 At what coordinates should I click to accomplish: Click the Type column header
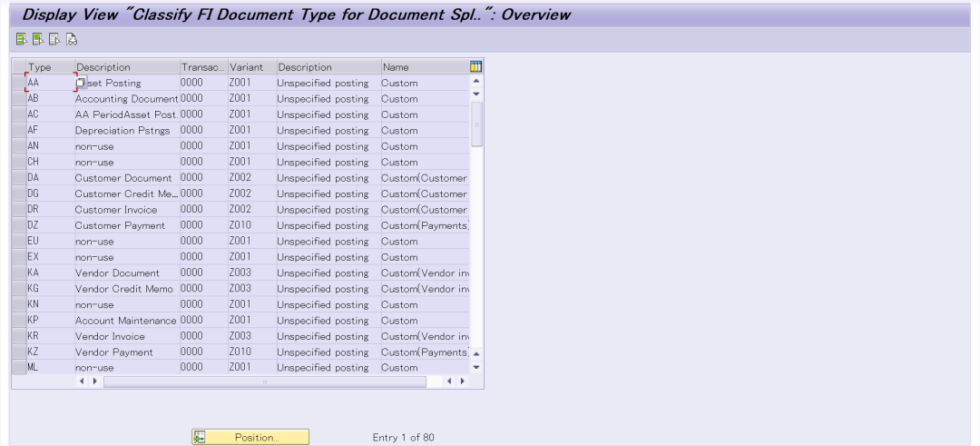[51, 67]
